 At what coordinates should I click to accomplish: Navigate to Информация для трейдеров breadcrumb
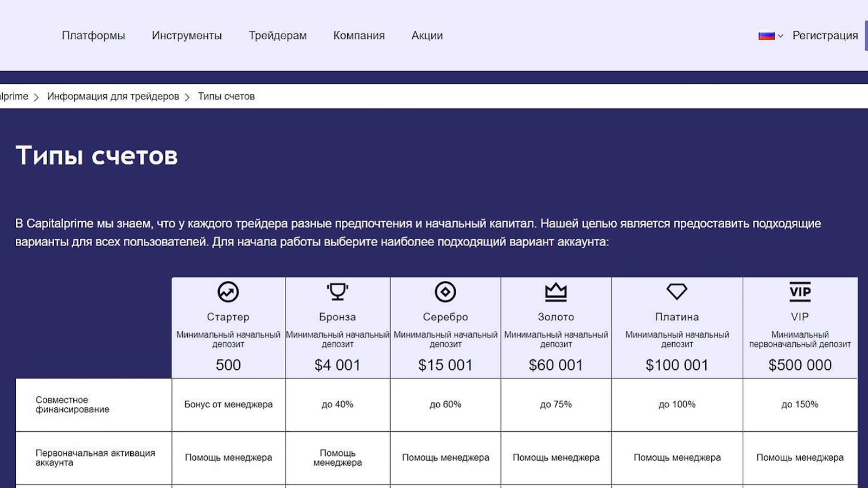tap(112, 96)
